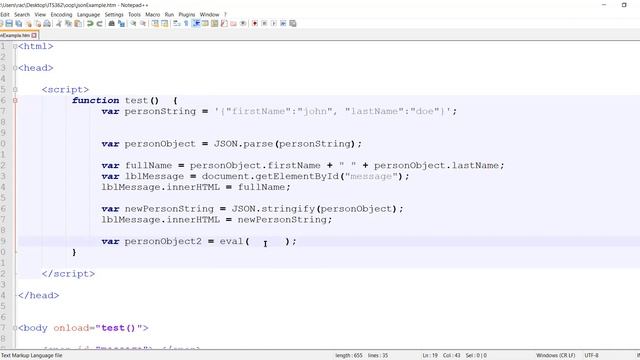Click the Stop macro recording icon
Image resolution: width=640 pixels, height=360 pixels.
(x=264, y=24)
